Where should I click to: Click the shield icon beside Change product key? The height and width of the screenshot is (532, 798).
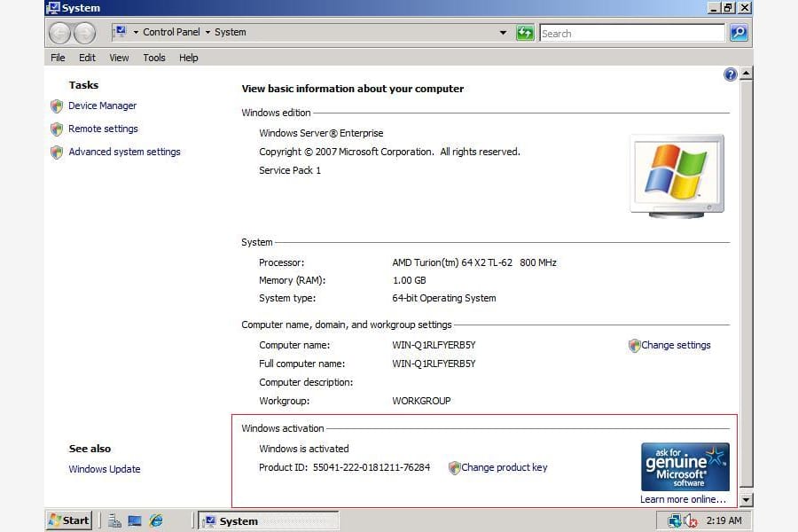(x=455, y=468)
